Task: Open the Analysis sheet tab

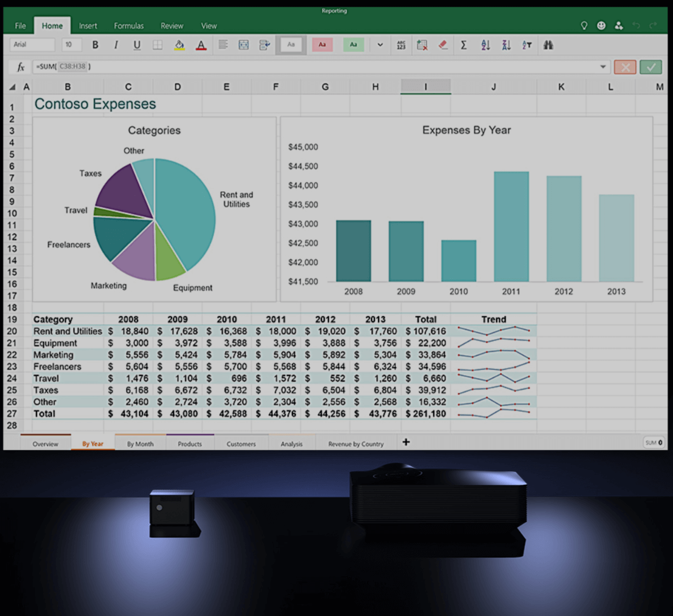Action: pyautogui.click(x=292, y=444)
